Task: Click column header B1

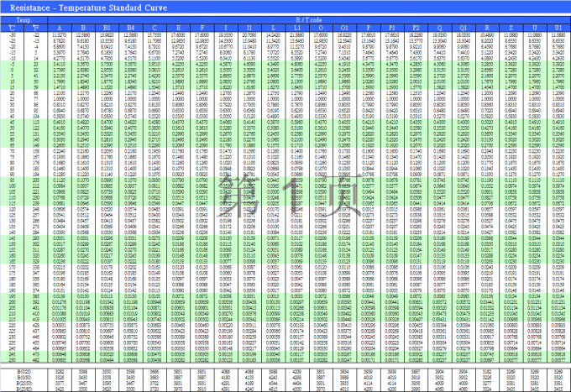Action: pos(107,26)
